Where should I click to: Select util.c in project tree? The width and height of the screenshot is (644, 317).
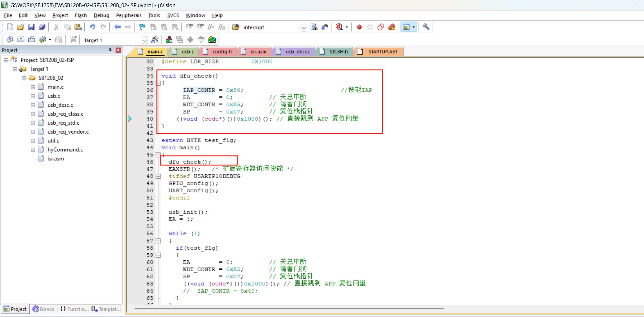click(53, 141)
